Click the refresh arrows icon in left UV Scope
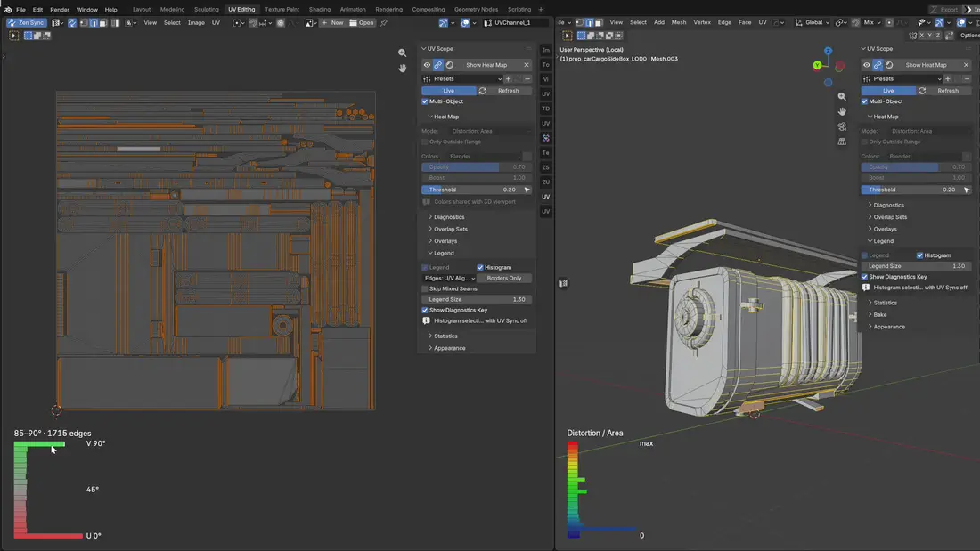The image size is (980, 551). coord(483,91)
